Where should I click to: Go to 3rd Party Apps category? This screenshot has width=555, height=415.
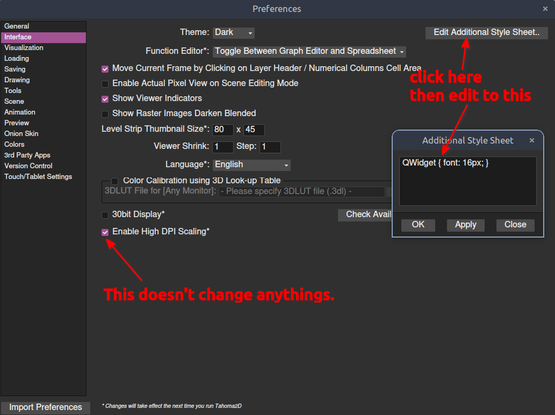click(x=43, y=155)
